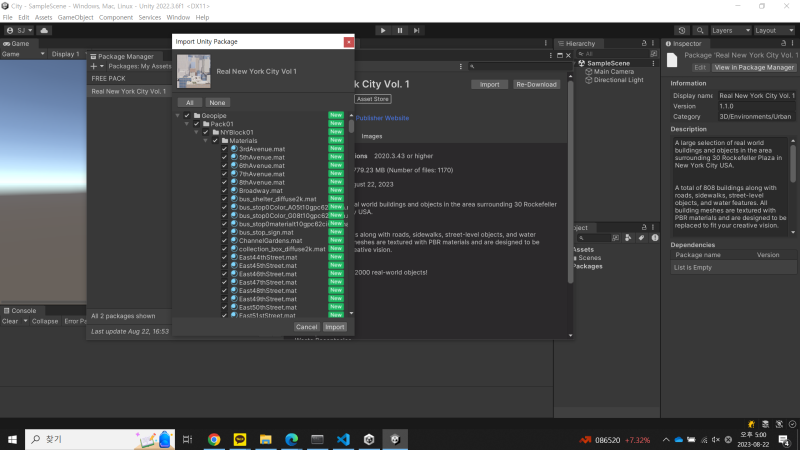800x450 pixels.
Task: Collapse the NYBlock01 folder arrow
Action: (196, 132)
